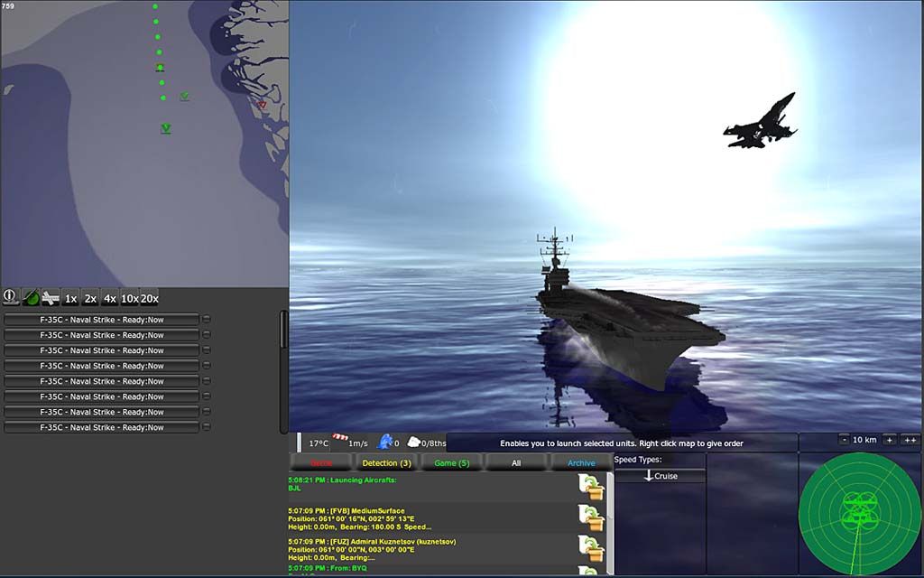Select the Cruise speed type

click(660, 476)
